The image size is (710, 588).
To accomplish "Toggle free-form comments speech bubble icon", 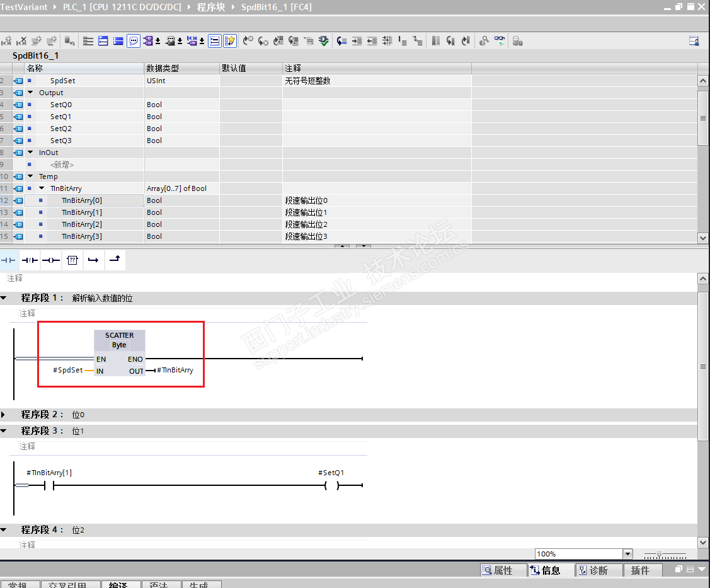I will click(x=133, y=41).
